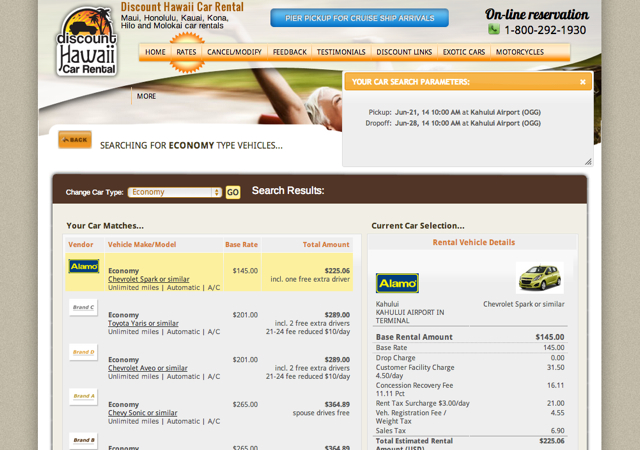Click the Customer Facility Charge line
Image resolution: width=640 pixels, height=450 pixels.
tap(470, 371)
